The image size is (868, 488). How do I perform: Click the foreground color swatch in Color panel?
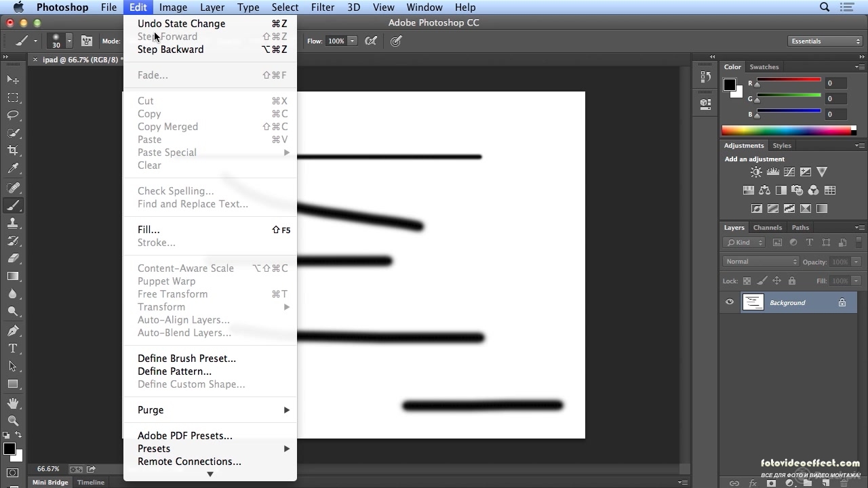[x=729, y=85]
